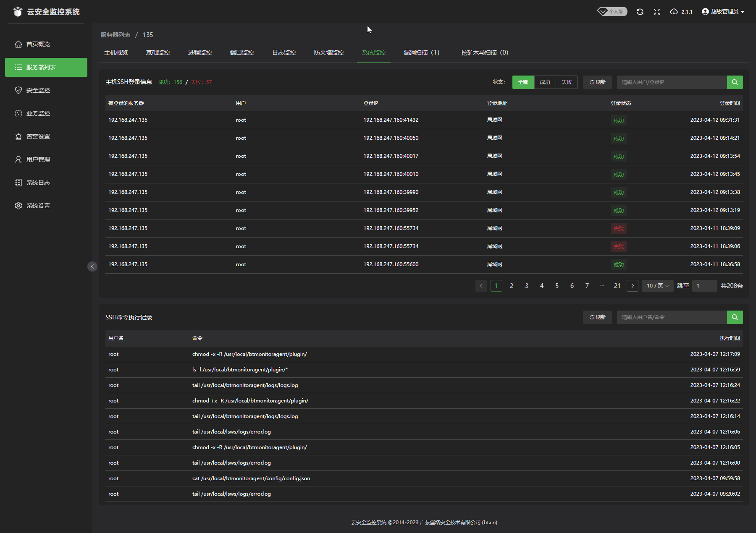Click 刷新 button for SSH command records

pos(597,317)
